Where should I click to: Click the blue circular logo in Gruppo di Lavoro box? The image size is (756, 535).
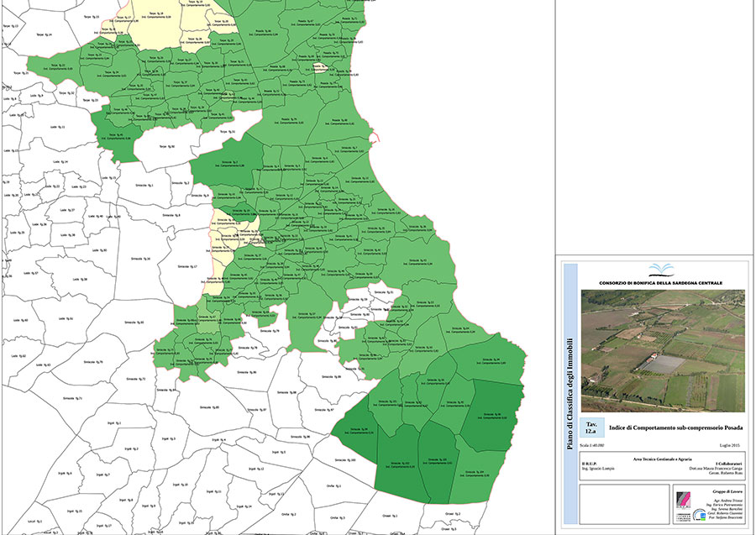coord(699,515)
